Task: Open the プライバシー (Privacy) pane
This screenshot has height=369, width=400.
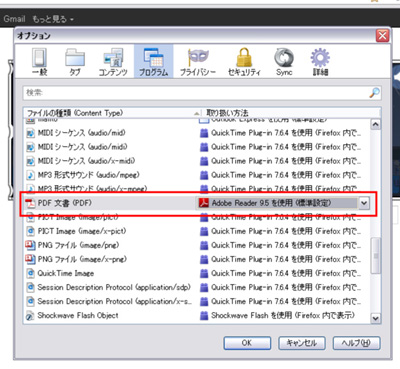Action: [198, 62]
